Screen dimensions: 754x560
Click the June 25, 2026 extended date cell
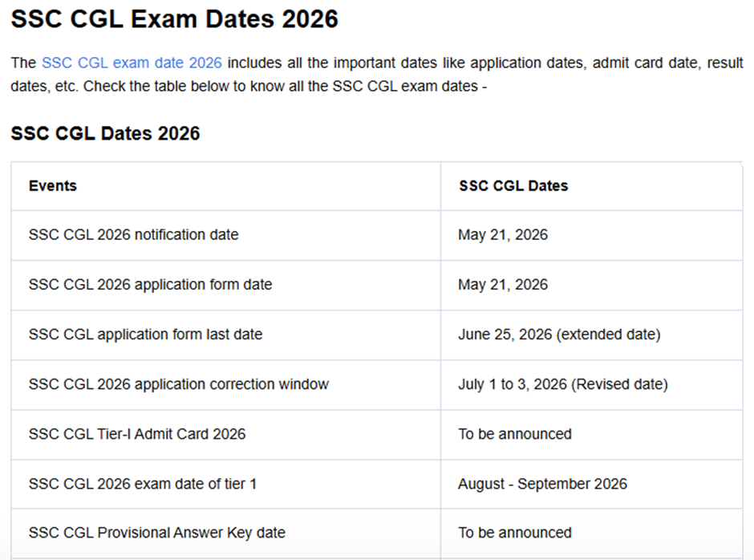pyautogui.click(x=559, y=335)
